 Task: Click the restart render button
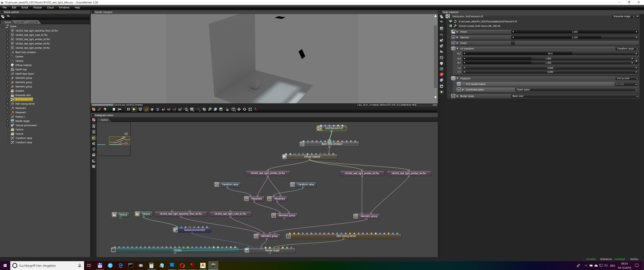pyautogui.click(x=119, y=109)
